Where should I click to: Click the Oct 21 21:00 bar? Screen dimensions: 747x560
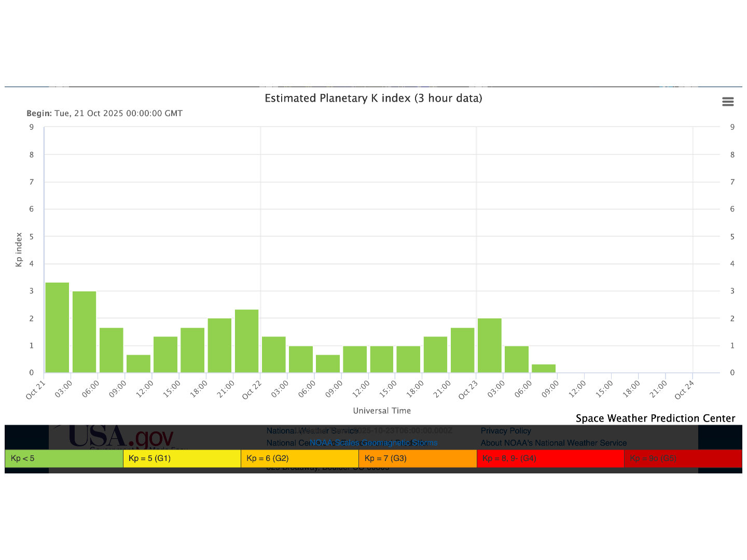coord(246,341)
